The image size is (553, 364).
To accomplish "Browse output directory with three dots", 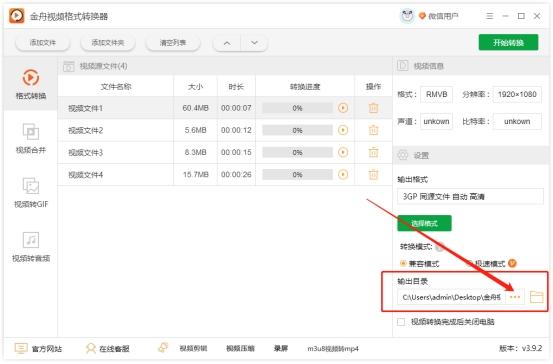I will [x=515, y=297].
